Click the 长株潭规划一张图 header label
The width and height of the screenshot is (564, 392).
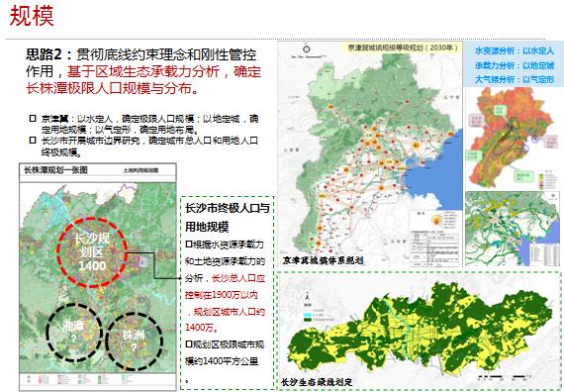coord(55,170)
